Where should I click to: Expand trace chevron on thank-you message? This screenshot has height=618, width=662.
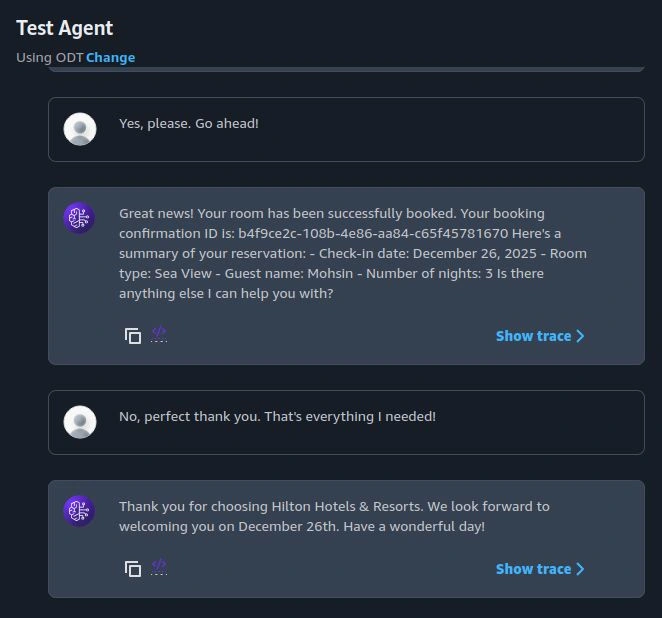pos(581,569)
